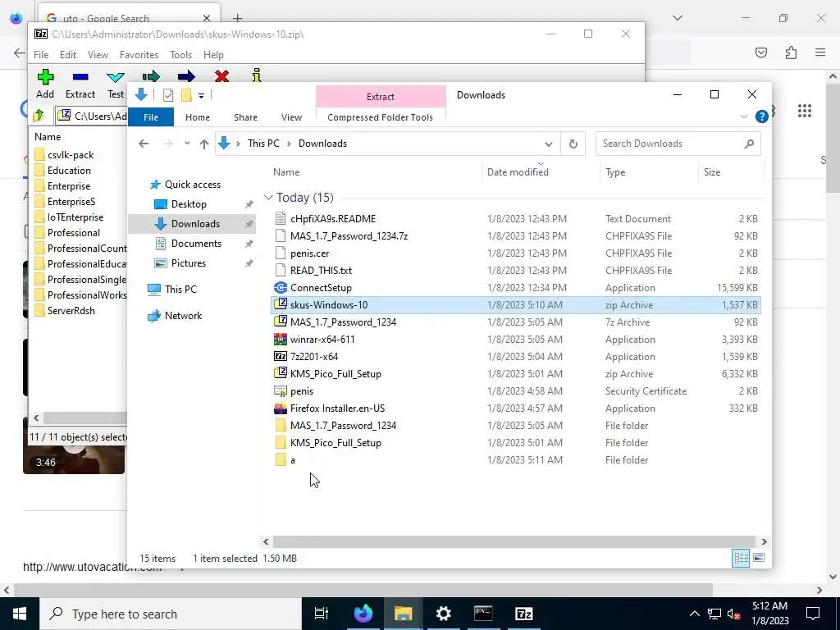This screenshot has height=630, width=840.
Task: Open 7-Zip Favorites menu
Action: (x=139, y=55)
